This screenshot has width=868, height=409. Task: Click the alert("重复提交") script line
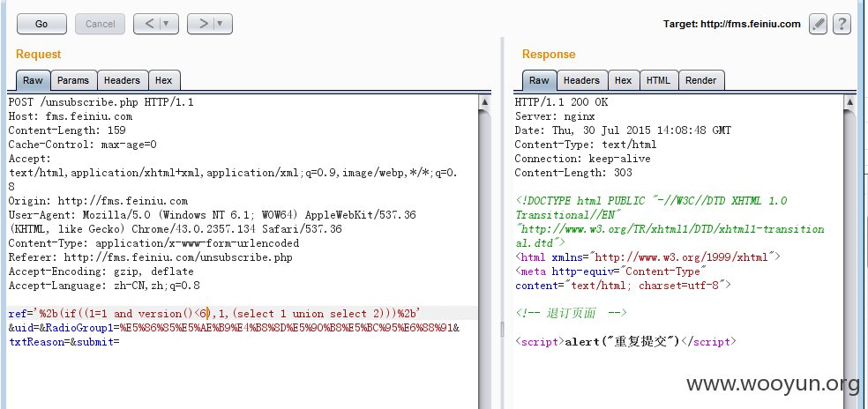tap(625, 341)
